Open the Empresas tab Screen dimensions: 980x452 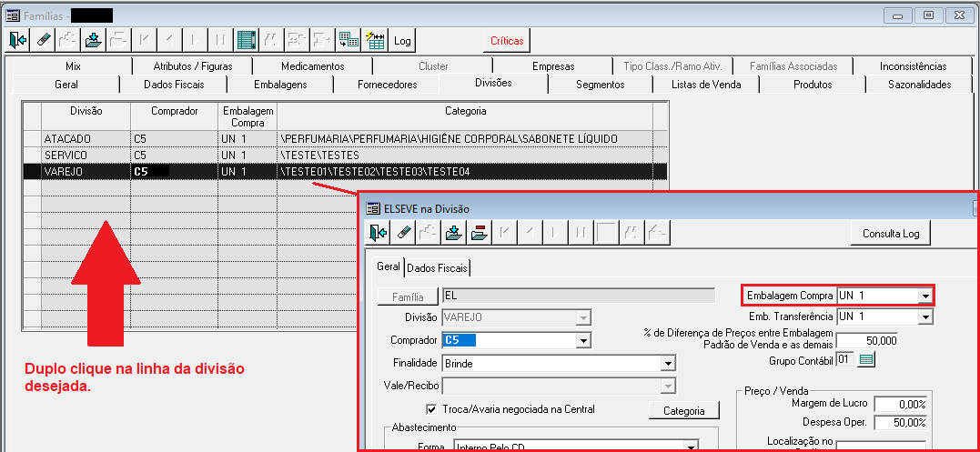coord(553,66)
